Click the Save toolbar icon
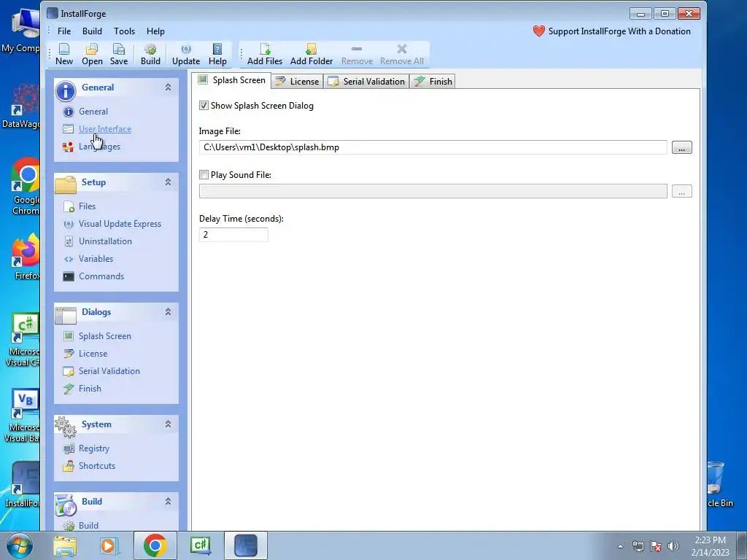 pyautogui.click(x=119, y=54)
